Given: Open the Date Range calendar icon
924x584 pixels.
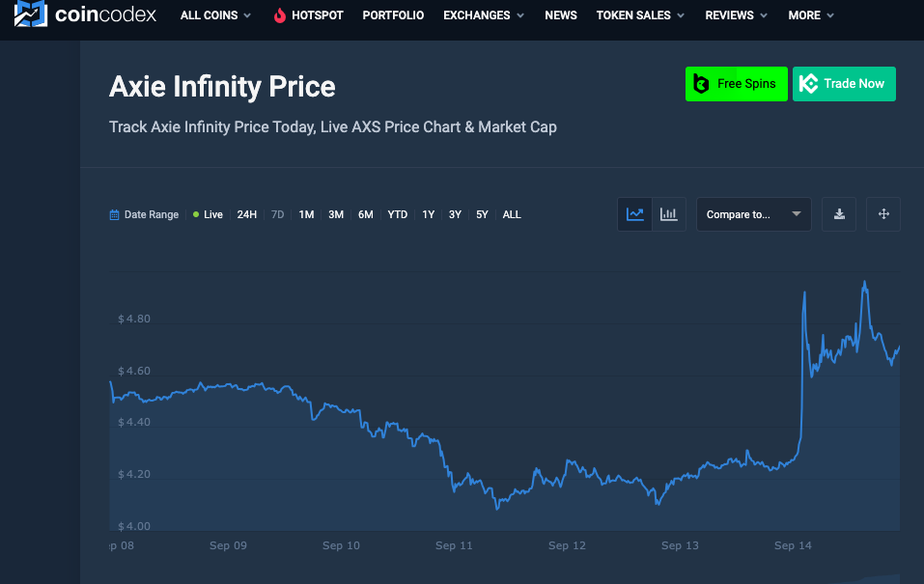Looking at the screenshot, I should 114,214.
